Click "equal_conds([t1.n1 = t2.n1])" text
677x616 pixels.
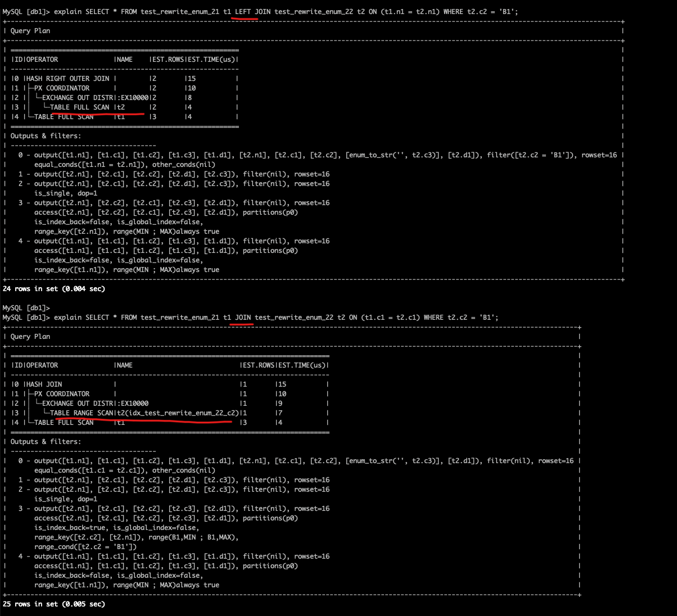click(91, 165)
